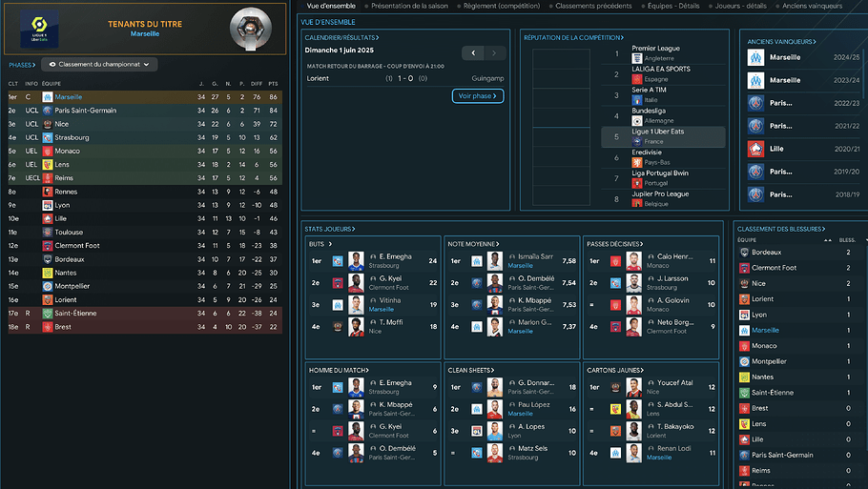Open Caio Henrique in Passes décisives list
This screenshot has height=489, width=868.
(x=674, y=256)
